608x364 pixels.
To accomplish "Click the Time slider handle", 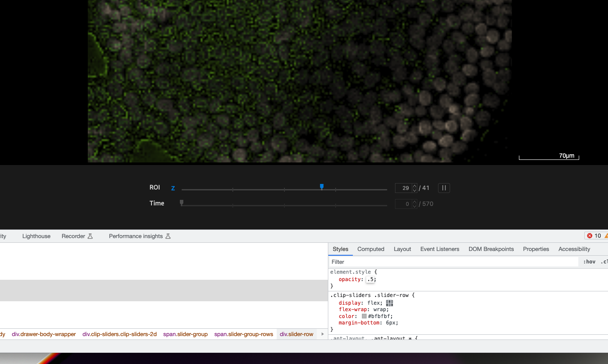I will (x=182, y=203).
